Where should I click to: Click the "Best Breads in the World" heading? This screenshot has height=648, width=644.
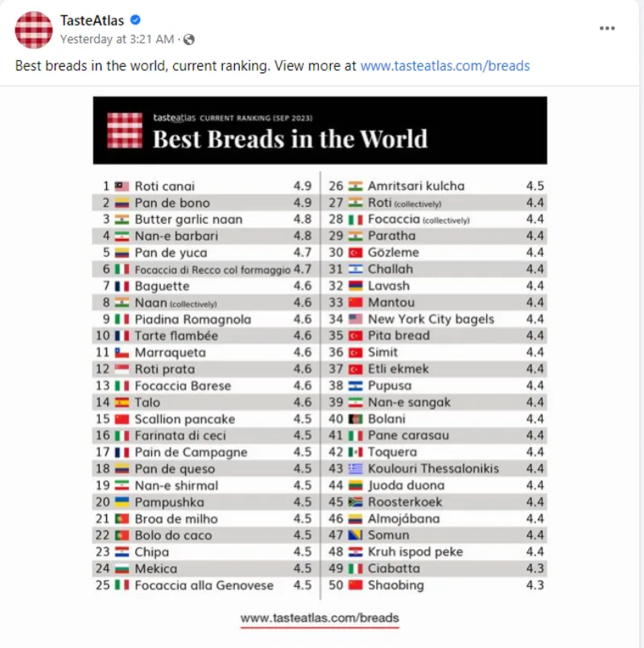tap(290, 138)
